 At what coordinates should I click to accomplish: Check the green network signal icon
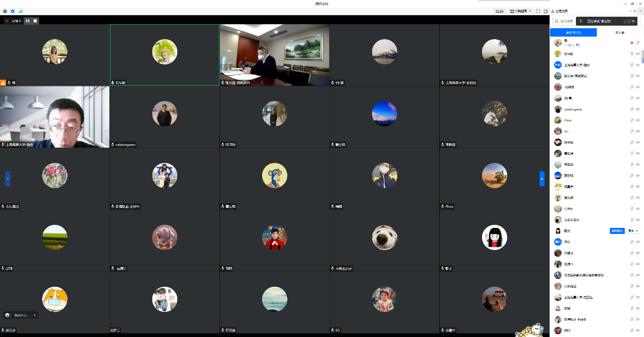20,11
